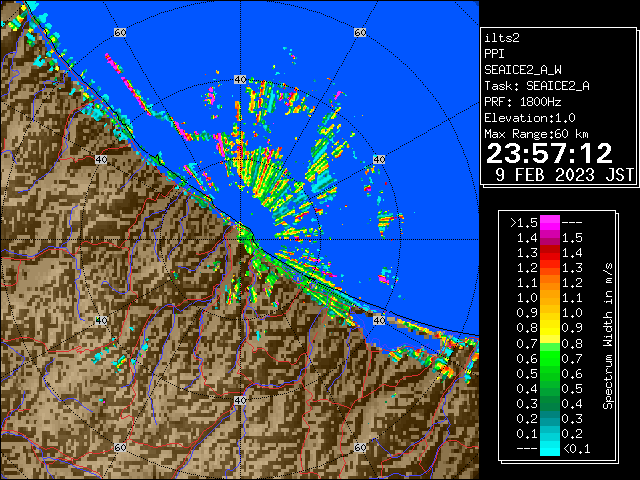640x480 pixels.
Task: Click the '<0.1' legend label
Action: [x=577, y=449]
